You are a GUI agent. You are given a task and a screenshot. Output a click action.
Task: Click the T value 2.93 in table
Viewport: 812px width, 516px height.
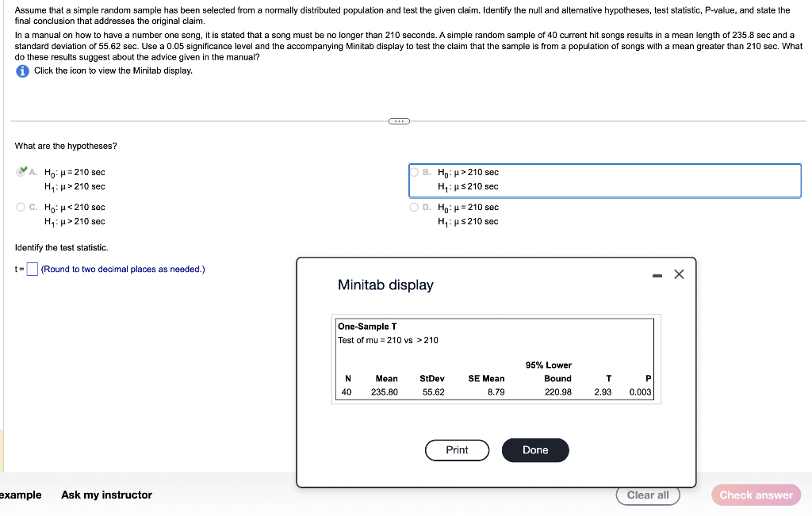(603, 392)
